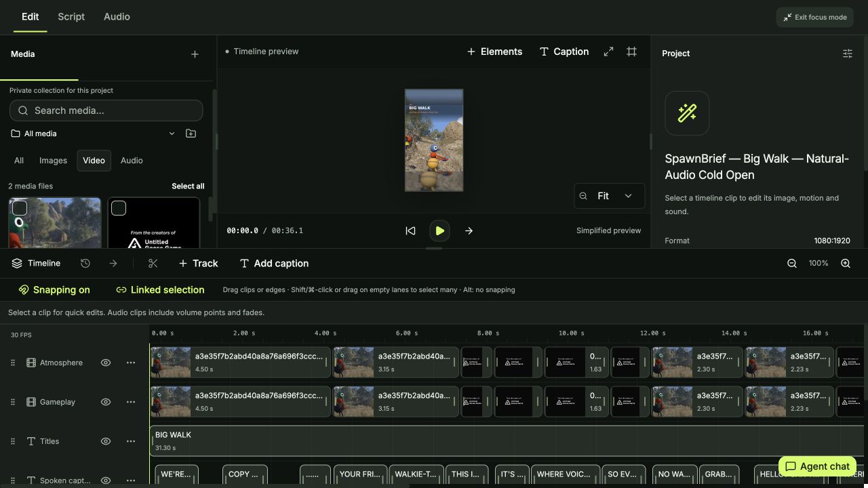This screenshot has height=488, width=868.
Task: Open the Elements menu
Action: [x=494, y=52]
